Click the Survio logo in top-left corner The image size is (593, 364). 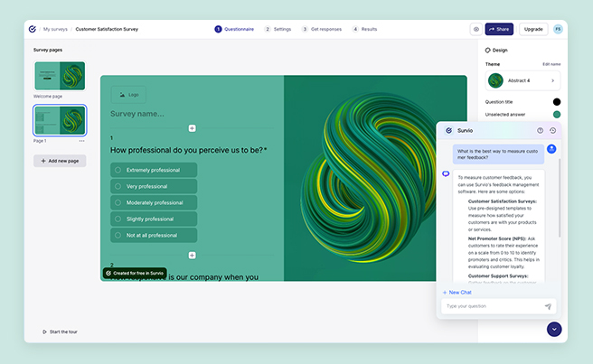[33, 29]
